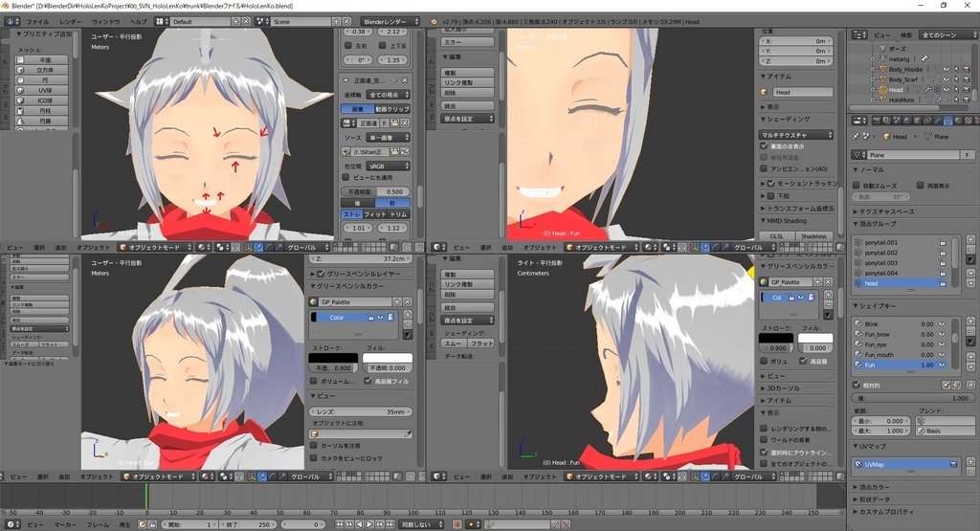Open the 色空間 sRGB dropdown

(x=389, y=166)
